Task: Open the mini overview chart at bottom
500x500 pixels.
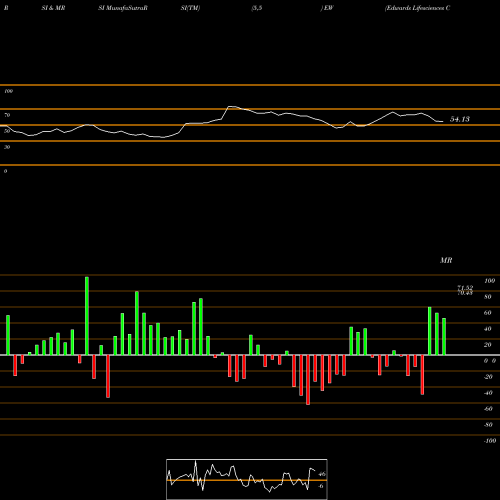Action: click(x=247, y=479)
